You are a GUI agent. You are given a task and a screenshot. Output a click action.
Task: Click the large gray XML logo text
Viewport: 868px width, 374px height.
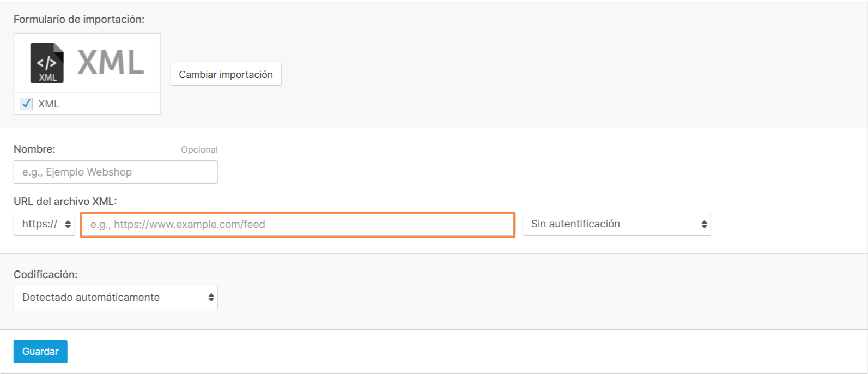111,62
